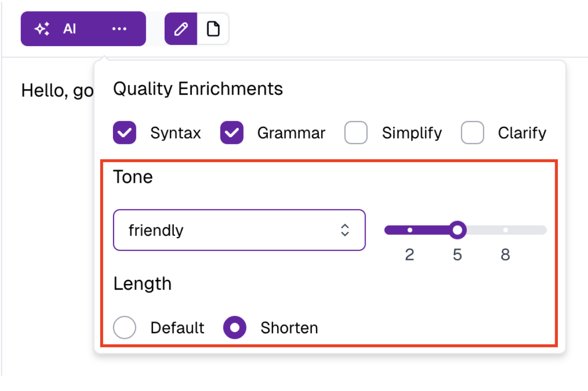Set tone intensity slider to 8

click(x=505, y=230)
